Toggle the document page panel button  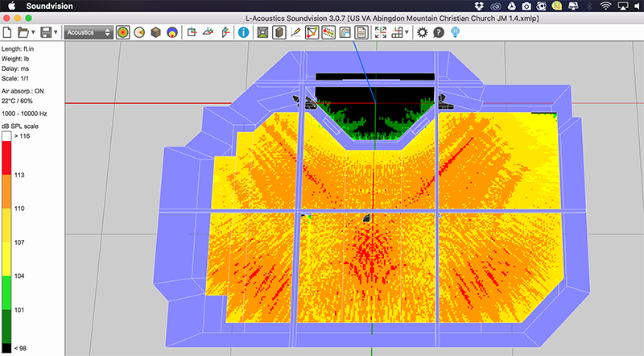(x=361, y=33)
